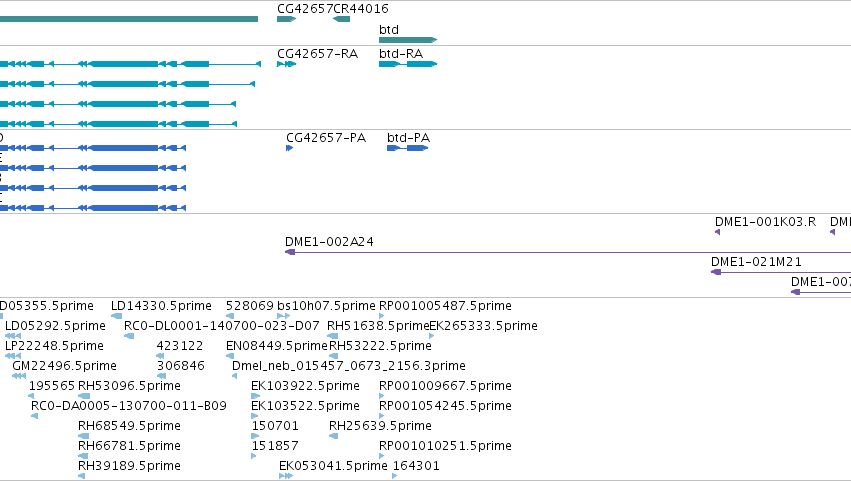Select the RP001054245.5prime EST
Screen dimensions: 851x481
pyautogui.click(x=382, y=416)
